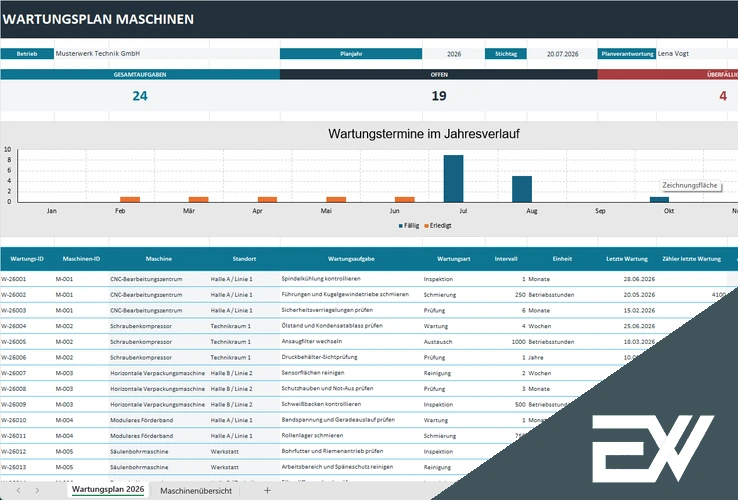Select the date cell 15.02.2026

[x=627, y=310]
